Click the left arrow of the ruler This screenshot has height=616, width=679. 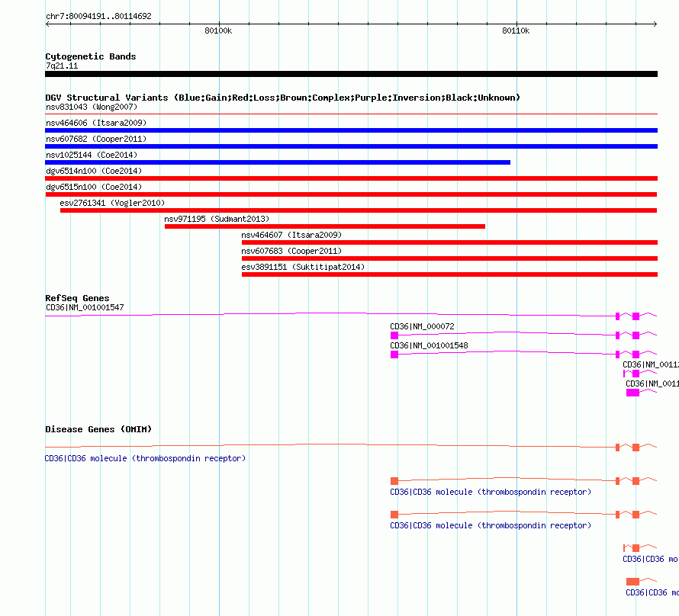point(47,24)
